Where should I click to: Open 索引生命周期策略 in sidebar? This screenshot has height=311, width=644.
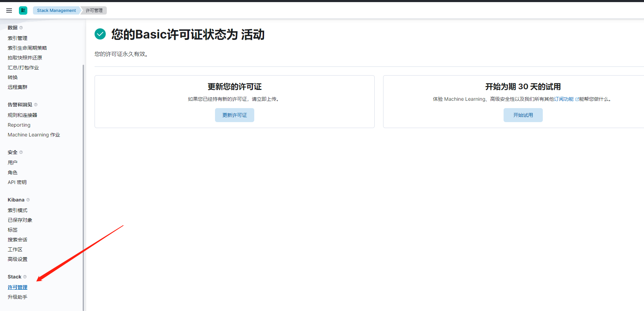pos(27,48)
